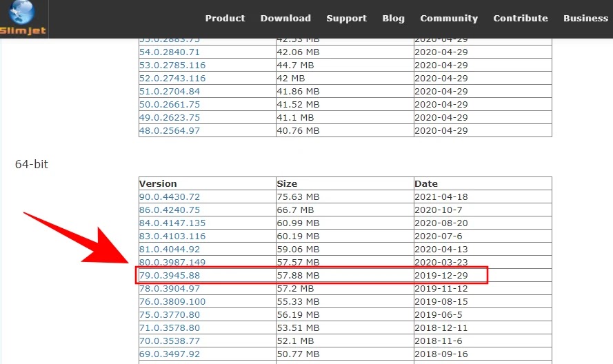Screen dimensions: 613x364
Task: Download version 53.0.2785.116
Action: pos(172,65)
